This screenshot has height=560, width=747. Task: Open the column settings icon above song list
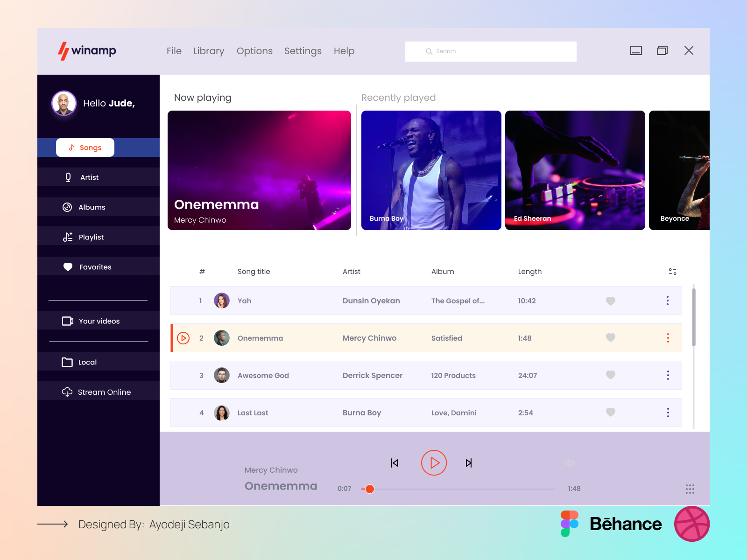(x=672, y=271)
